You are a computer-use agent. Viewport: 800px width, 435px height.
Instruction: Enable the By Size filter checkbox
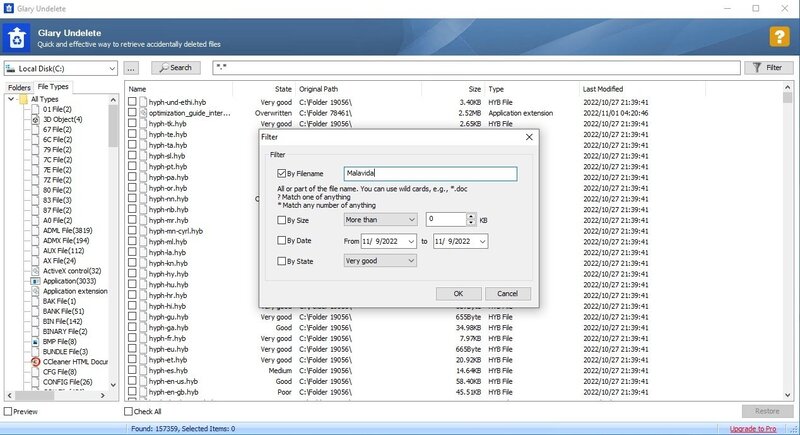click(x=282, y=219)
